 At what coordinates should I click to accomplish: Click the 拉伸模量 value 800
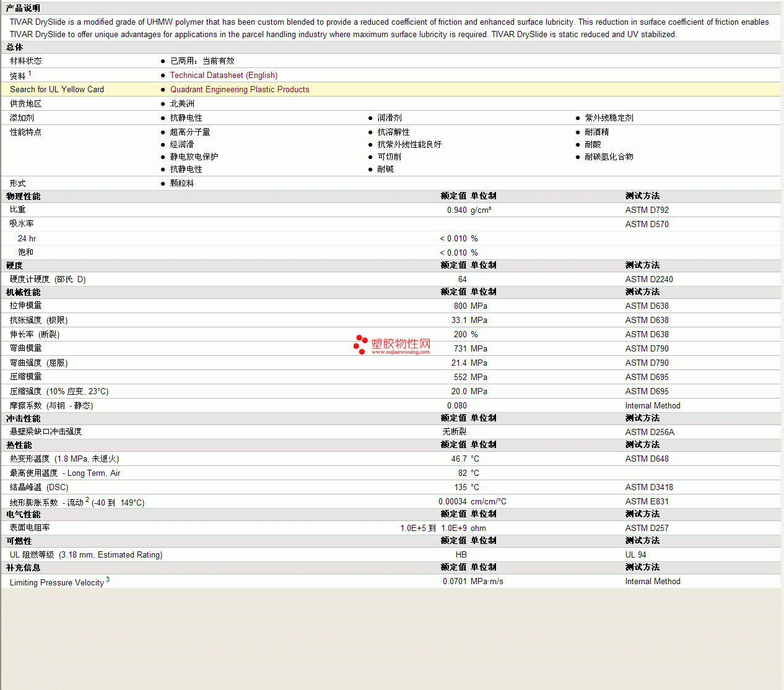pos(460,306)
